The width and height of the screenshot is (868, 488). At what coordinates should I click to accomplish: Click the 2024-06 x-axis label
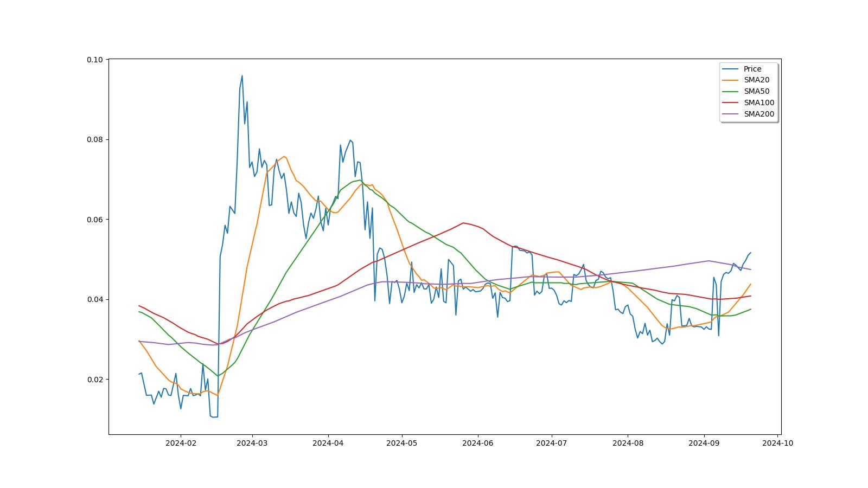(478, 443)
